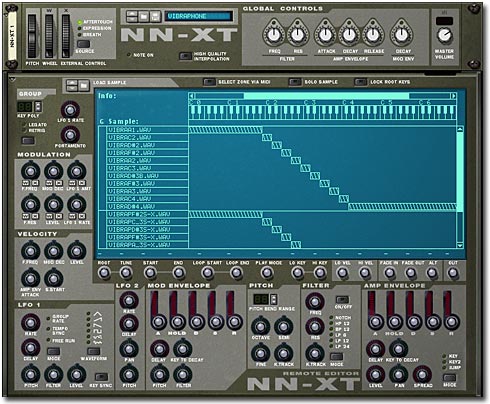Toggle High Quality Interpolation button

[x=185, y=56]
